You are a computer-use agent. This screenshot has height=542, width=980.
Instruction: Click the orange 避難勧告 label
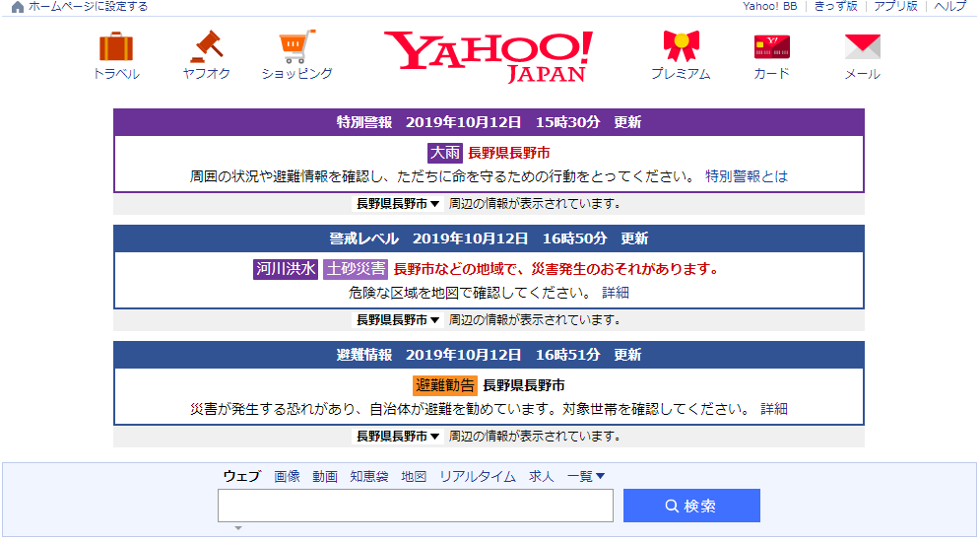pos(445,385)
